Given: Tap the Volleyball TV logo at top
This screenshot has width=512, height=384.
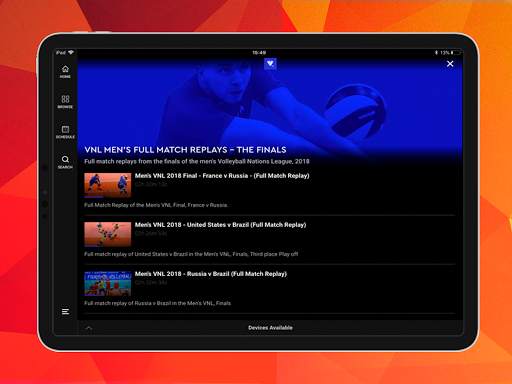Looking at the screenshot, I should pyautogui.click(x=270, y=63).
